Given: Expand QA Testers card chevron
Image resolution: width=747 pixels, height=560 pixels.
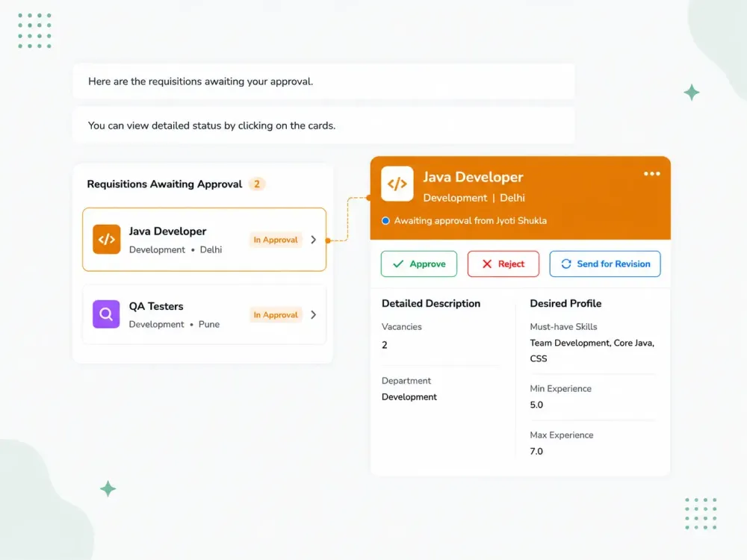Looking at the screenshot, I should (x=314, y=315).
